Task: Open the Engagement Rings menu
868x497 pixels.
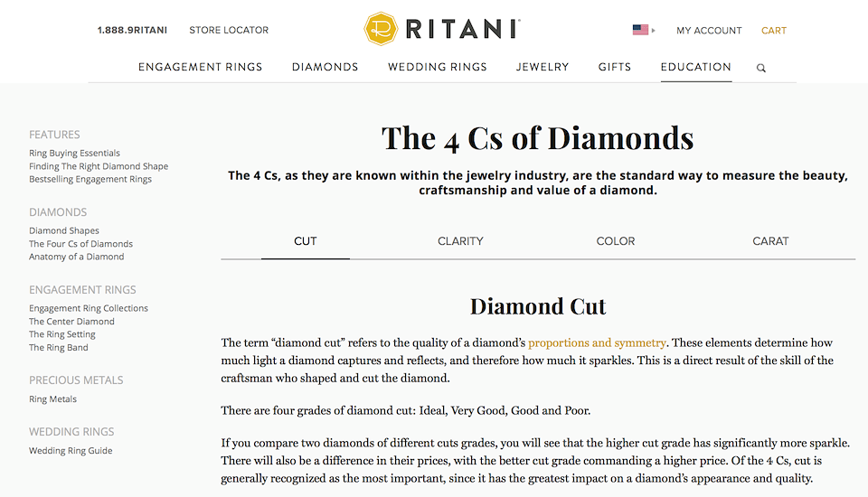Action: [200, 67]
